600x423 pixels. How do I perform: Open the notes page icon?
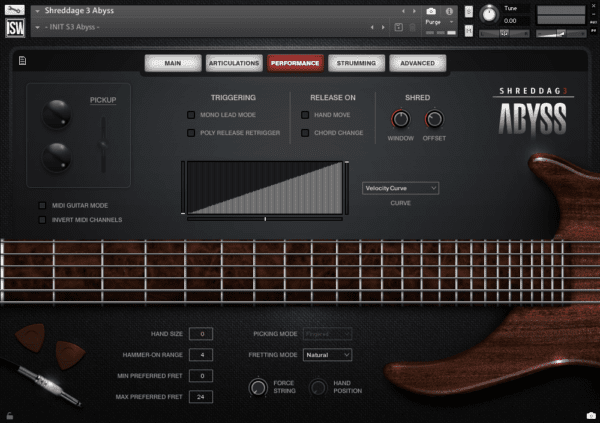[22, 60]
